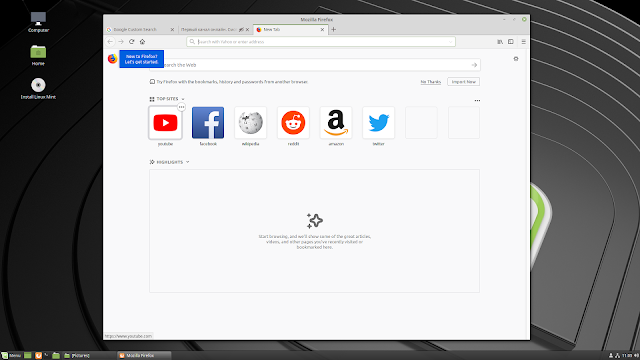Open the Firefox home page icon

[x=142, y=42]
